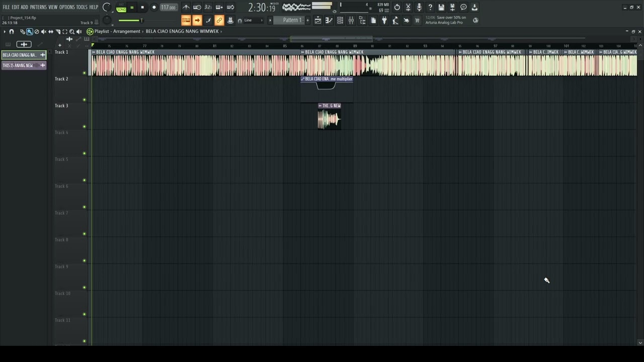Open the Piano roll view
Screen dimensions: 644x362
[329, 21]
